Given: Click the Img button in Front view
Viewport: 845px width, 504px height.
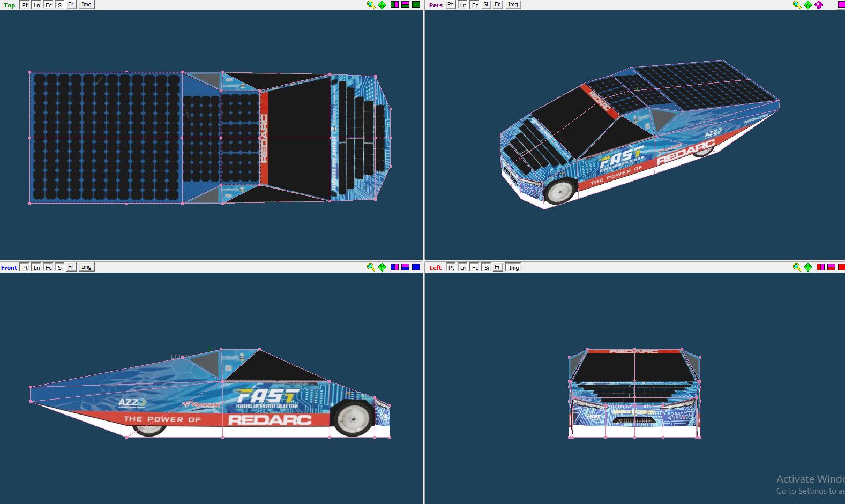Looking at the screenshot, I should click(x=86, y=267).
